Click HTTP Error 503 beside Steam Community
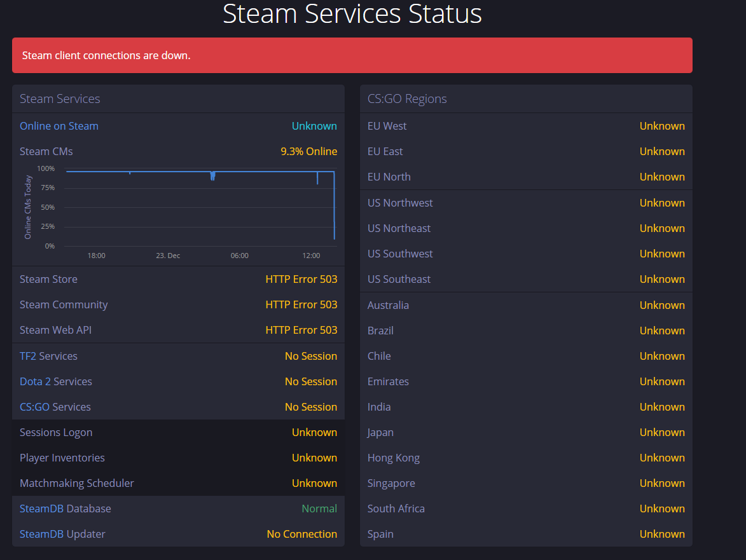746x560 pixels. click(301, 304)
